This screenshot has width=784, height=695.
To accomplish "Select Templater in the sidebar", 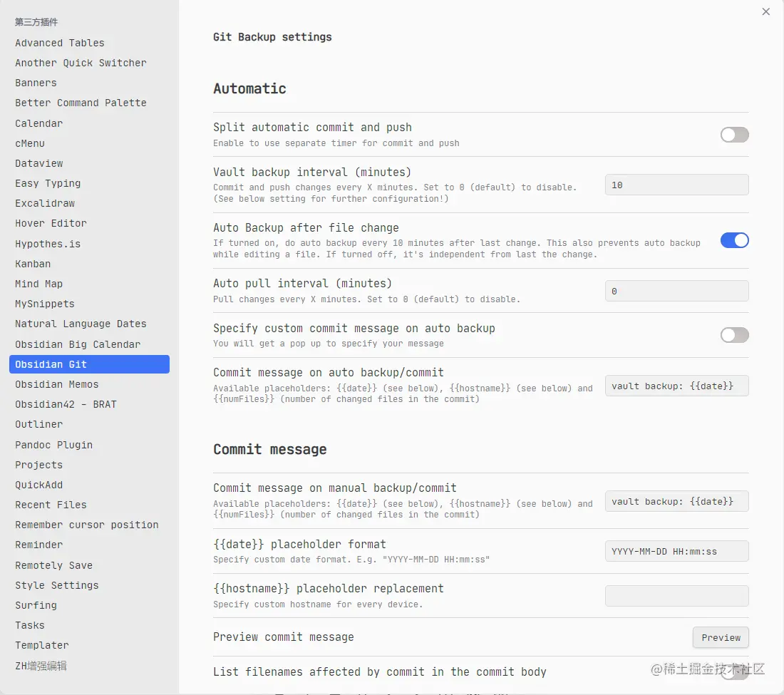I will click(89, 646).
